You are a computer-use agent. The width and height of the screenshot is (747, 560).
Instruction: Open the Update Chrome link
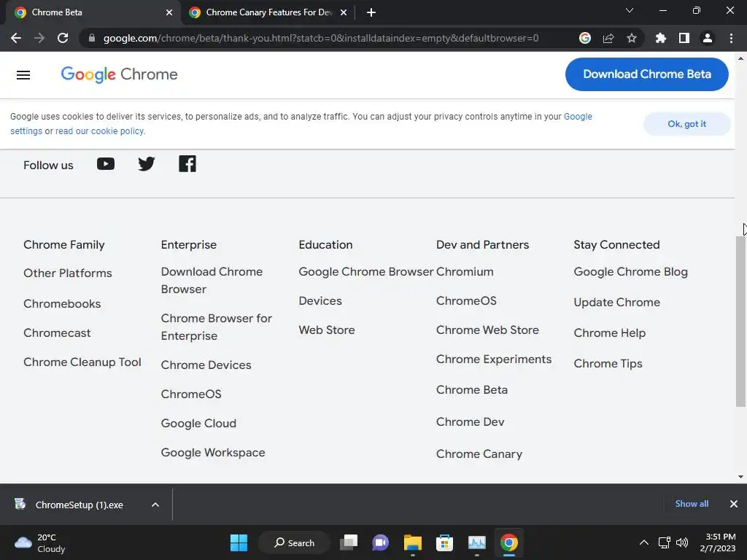pyautogui.click(x=616, y=303)
